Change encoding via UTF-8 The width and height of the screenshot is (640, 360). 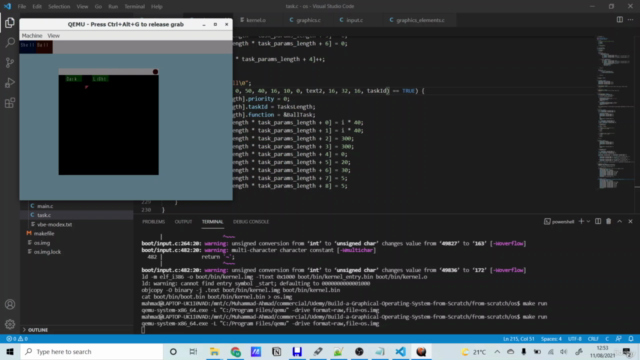point(575,339)
